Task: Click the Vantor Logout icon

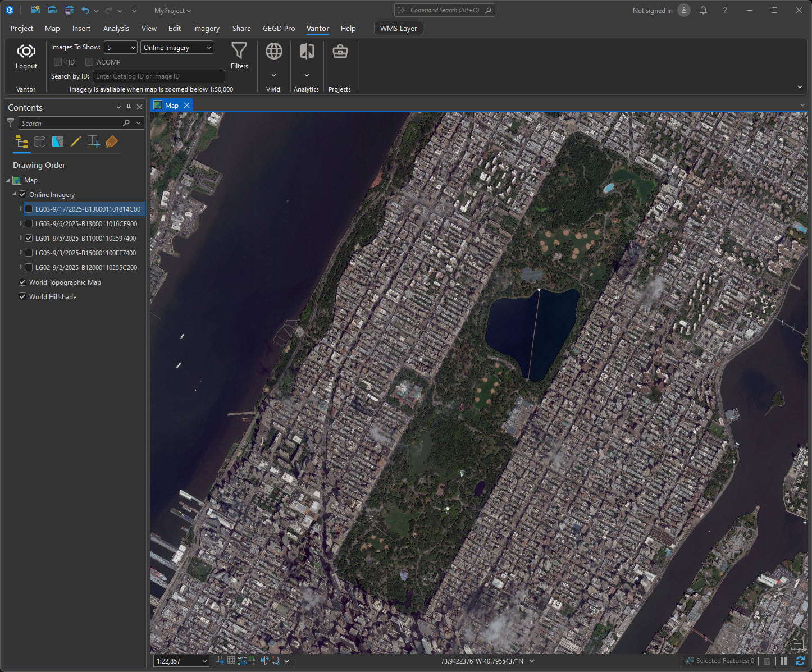Action: click(x=26, y=52)
